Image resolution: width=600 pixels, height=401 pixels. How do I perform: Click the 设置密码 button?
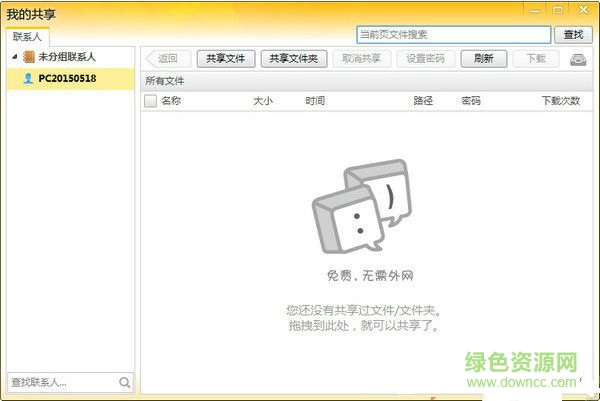(x=425, y=59)
